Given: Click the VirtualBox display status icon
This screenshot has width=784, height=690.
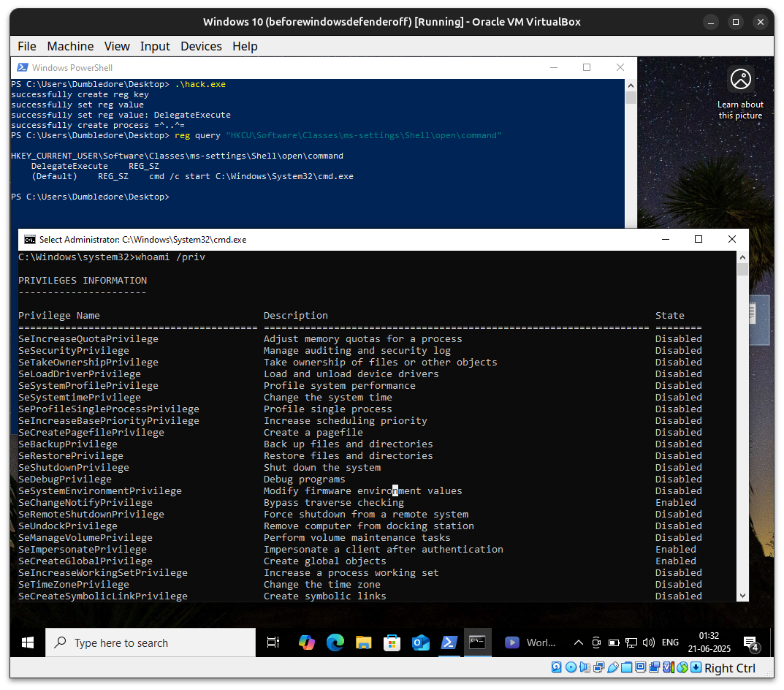Looking at the screenshot, I should pos(641,667).
